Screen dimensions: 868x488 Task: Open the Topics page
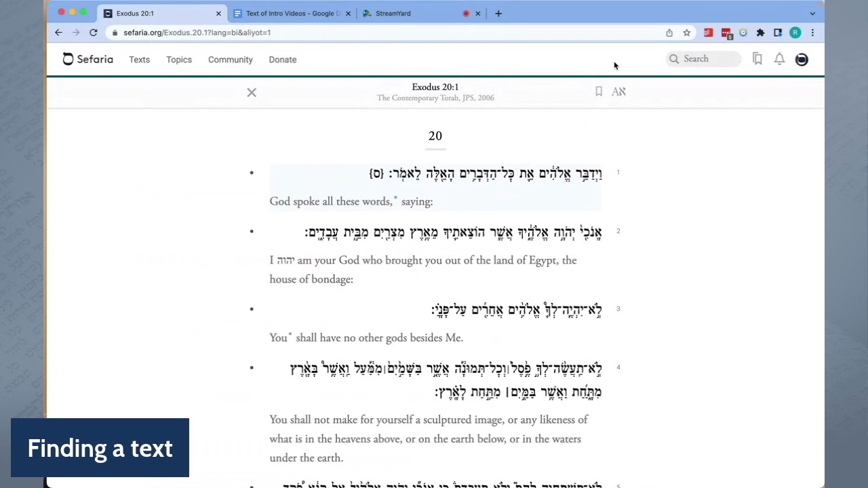[179, 60]
